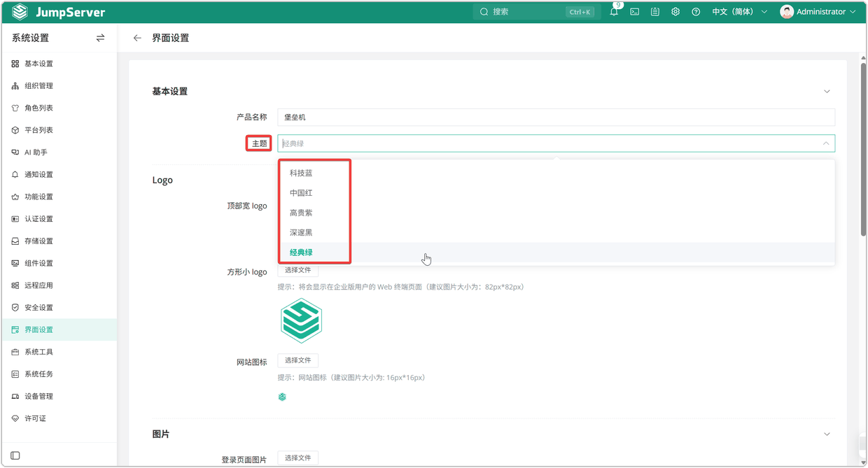
Task: Collapse the 图片 section chevron
Action: pos(827,434)
